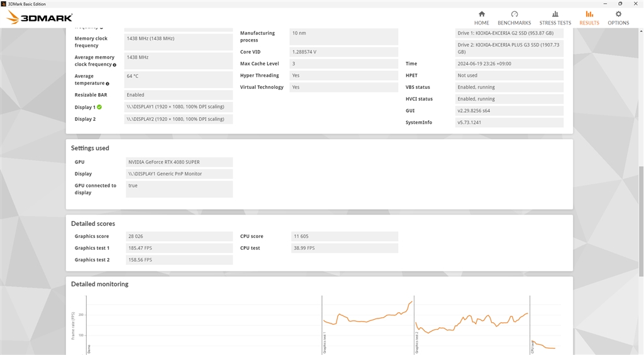Click the HVCI status Enabled, running value
Viewport: 644px width, 355px height.
[x=509, y=99]
